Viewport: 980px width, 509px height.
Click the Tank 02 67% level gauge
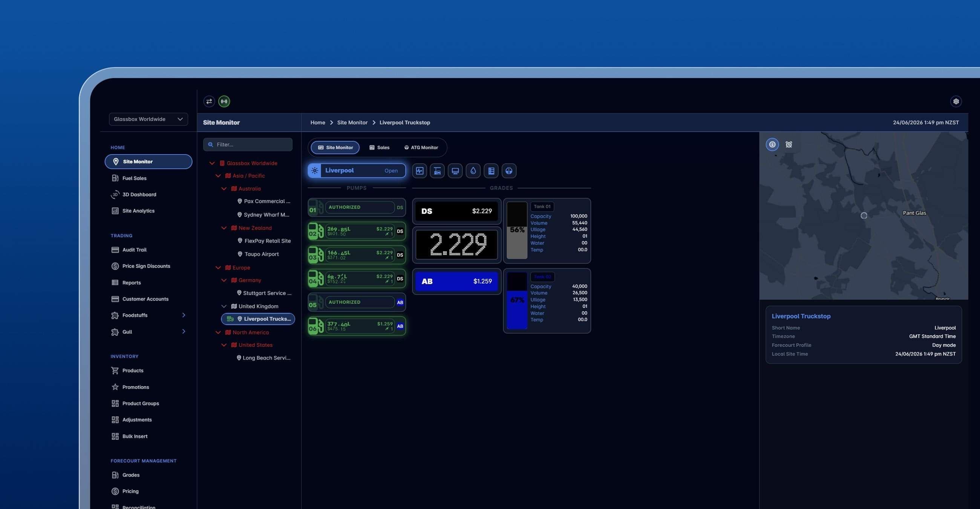point(517,300)
